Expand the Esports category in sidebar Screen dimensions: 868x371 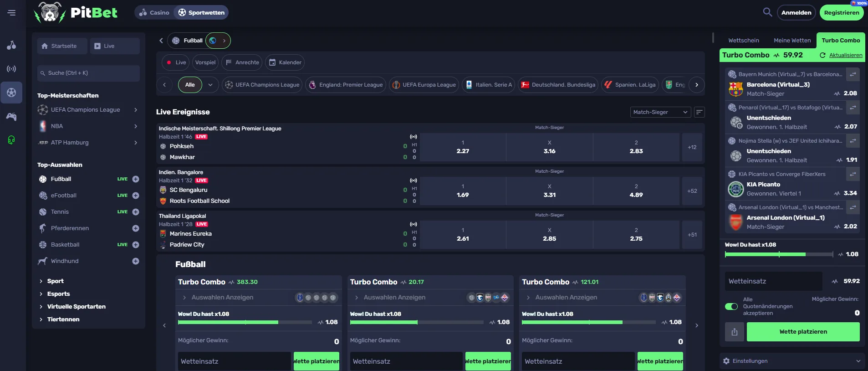point(59,294)
